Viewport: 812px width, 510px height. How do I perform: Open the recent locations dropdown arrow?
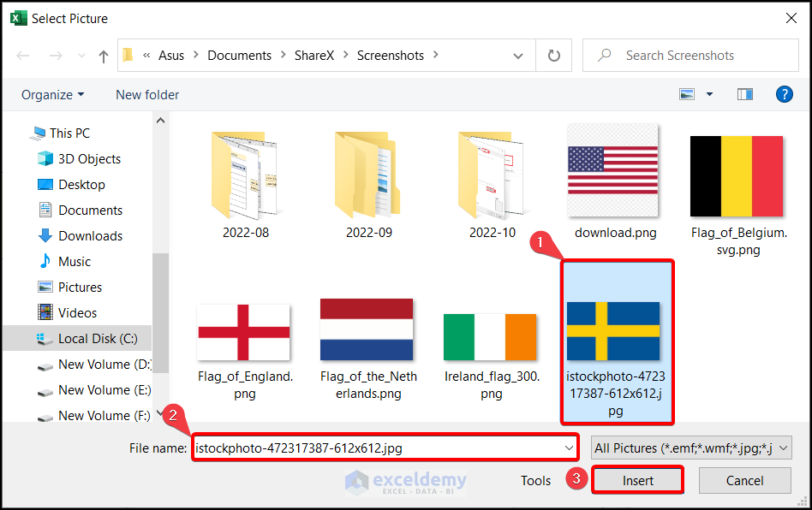81,56
